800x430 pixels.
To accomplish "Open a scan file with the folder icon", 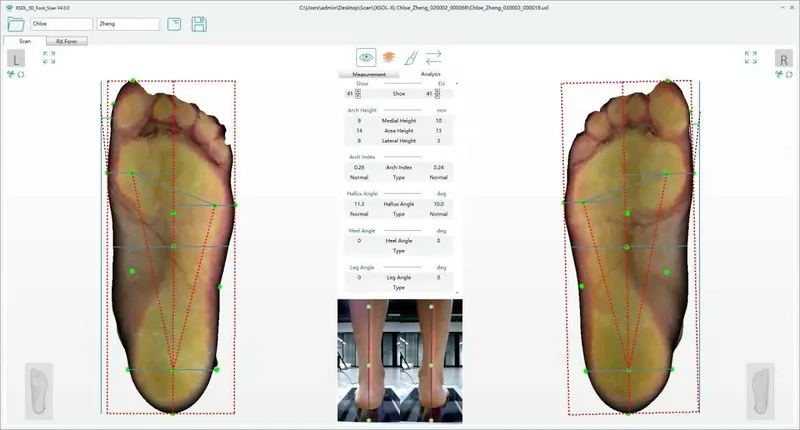I will coord(16,24).
